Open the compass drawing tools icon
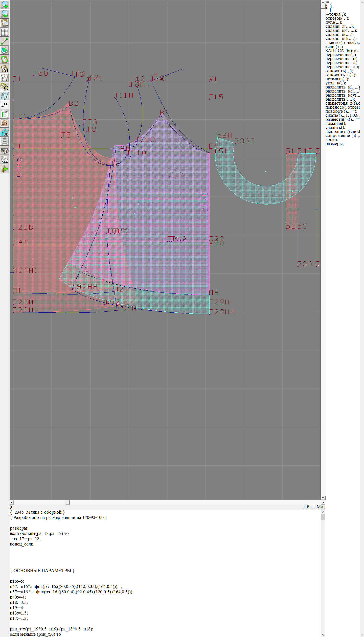Image resolution: width=364 pixels, height=637 pixels. [5, 78]
